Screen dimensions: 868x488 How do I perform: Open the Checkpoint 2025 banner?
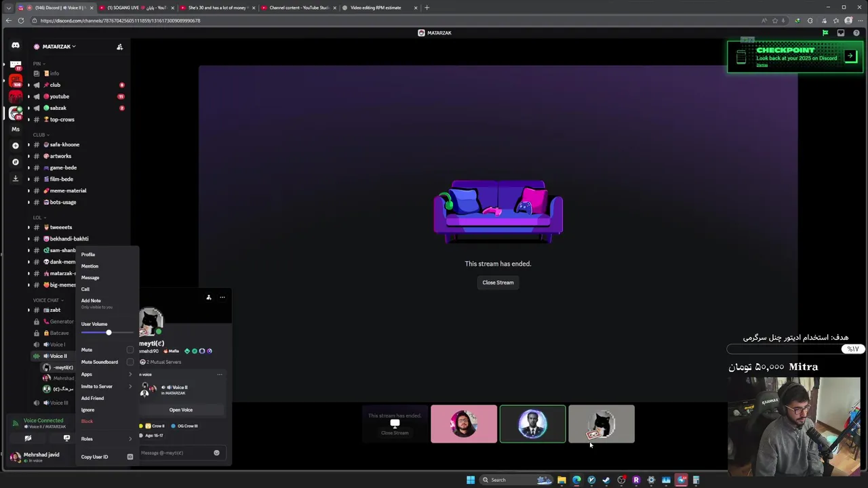pyautogui.click(x=796, y=57)
